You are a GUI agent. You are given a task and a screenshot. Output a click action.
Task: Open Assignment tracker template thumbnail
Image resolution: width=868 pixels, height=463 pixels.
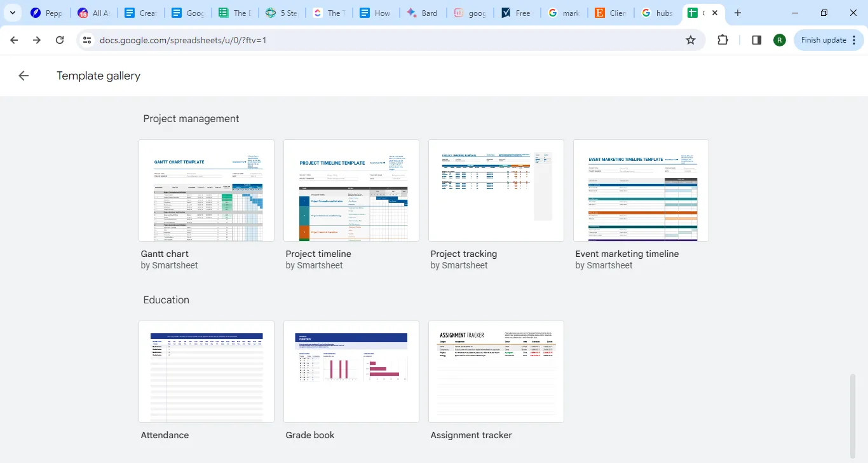pyautogui.click(x=496, y=372)
